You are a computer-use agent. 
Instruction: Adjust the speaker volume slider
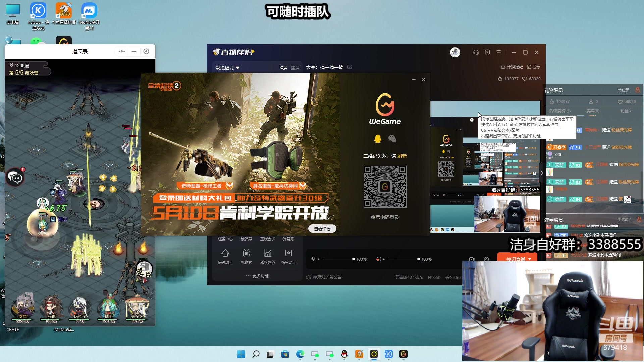click(x=404, y=259)
